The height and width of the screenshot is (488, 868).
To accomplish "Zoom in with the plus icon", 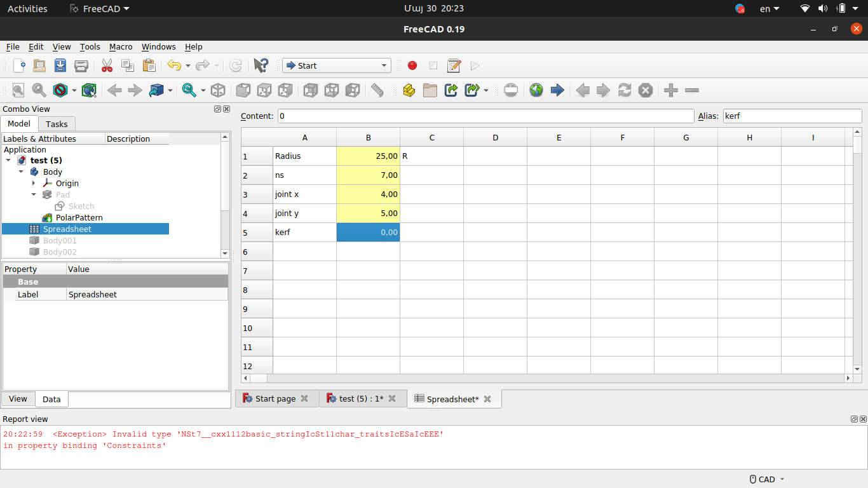I will pyautogui.click(x=671, y=90).
